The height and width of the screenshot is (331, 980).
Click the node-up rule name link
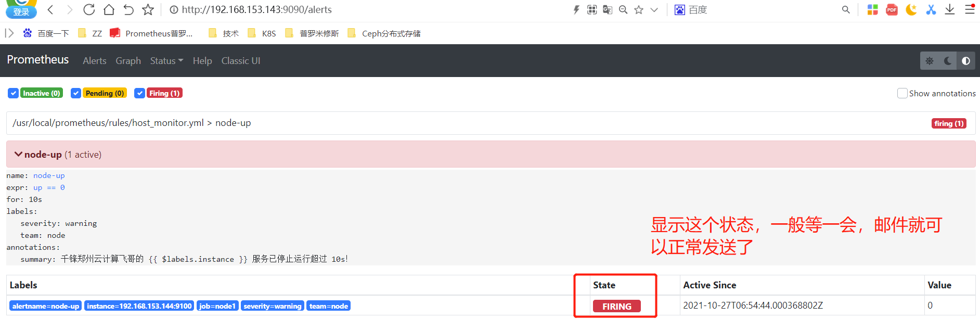49,176
